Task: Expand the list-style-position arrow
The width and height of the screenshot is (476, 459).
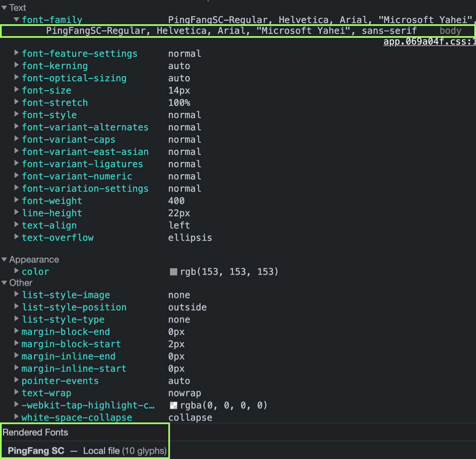Action: (17, 306)
